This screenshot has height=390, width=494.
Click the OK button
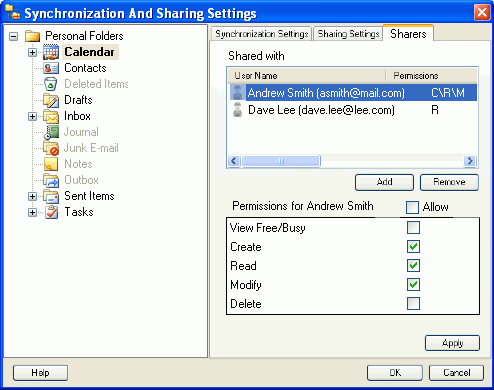395,373
